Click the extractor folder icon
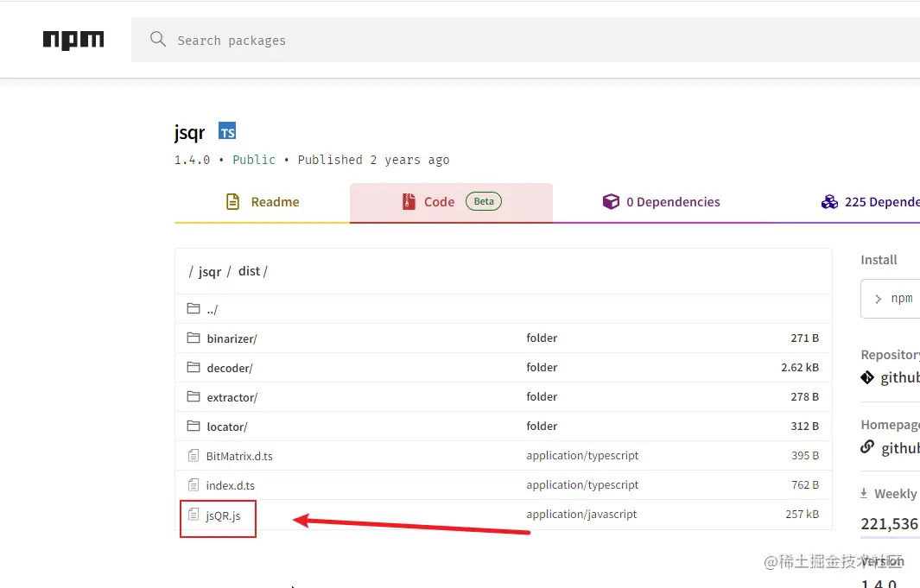Screen dimensions: 920x588 [194, 396]
